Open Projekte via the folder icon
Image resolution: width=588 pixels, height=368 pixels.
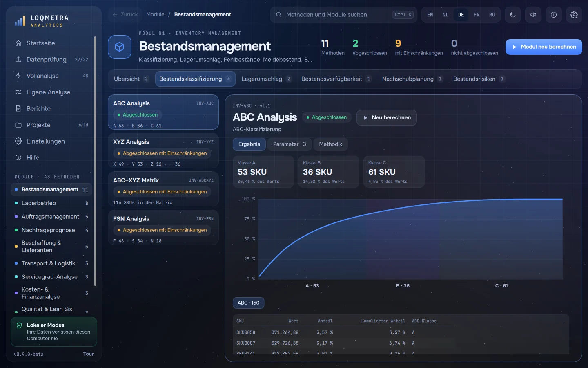pyautogui.click(x=18, y=125)
